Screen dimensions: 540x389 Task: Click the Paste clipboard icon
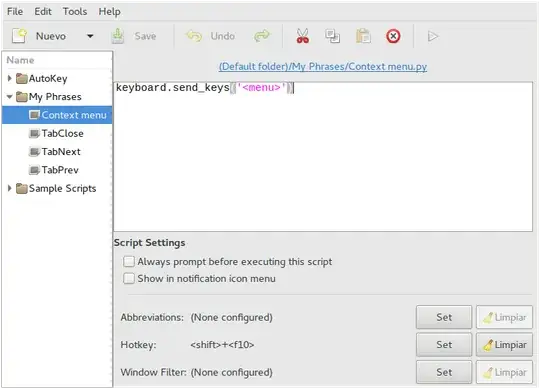[363, 36]
